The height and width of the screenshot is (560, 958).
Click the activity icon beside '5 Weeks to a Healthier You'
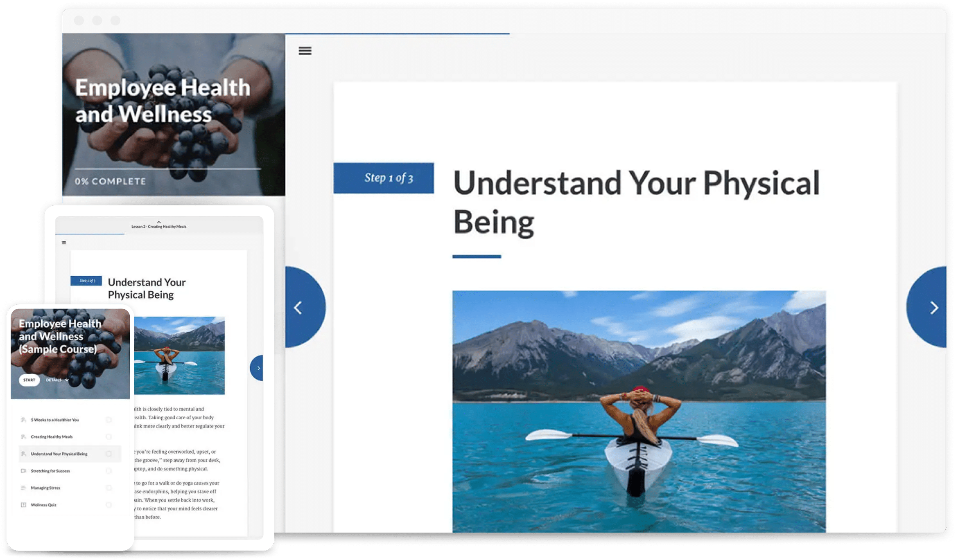[23, 420]
